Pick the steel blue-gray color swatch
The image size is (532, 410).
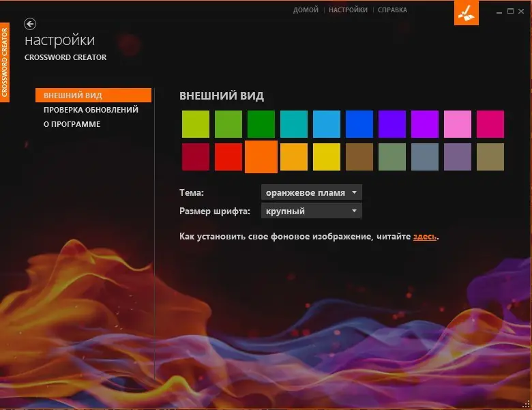tap(425, 157)
